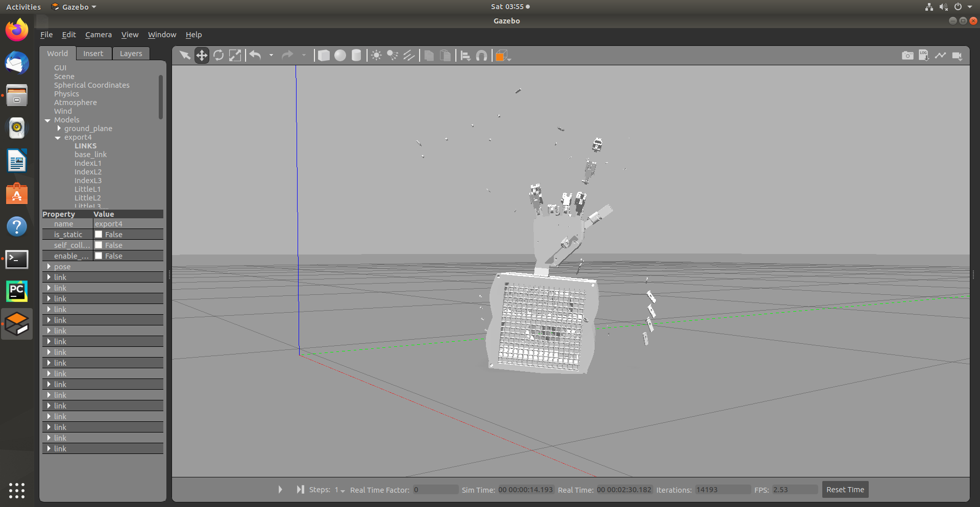Select base_link in the links list
Image resolution: width=980 pixels, height=507 pixels.
[90, 155]
